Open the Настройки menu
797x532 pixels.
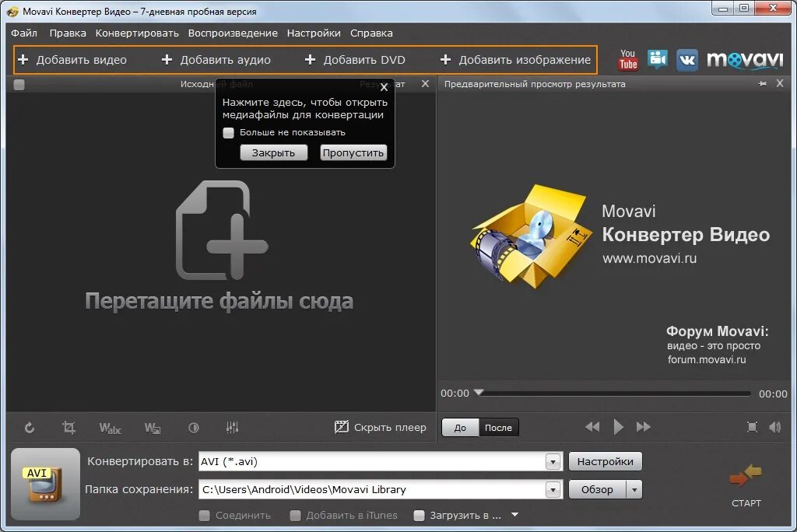(314, 33)
